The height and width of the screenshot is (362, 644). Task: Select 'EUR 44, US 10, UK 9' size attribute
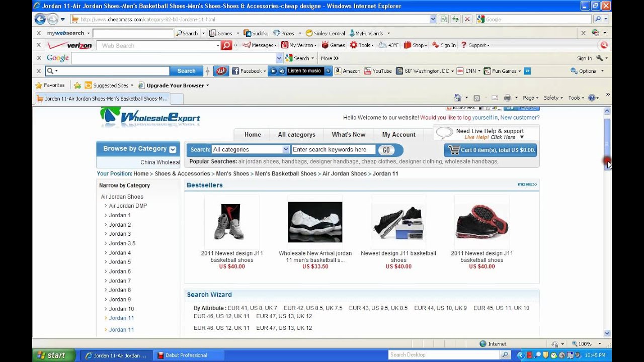440,308
